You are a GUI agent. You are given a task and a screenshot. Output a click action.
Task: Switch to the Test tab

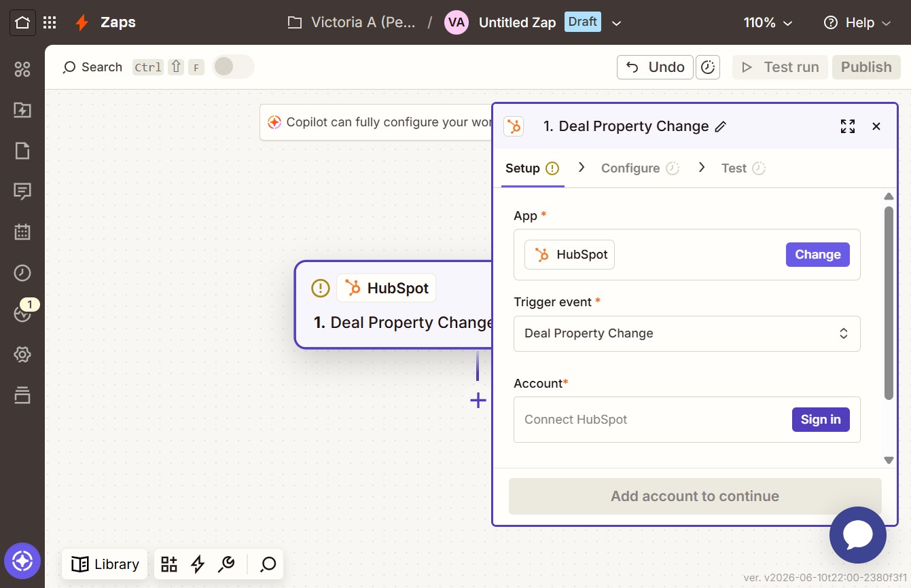click(x=743, y=168)
